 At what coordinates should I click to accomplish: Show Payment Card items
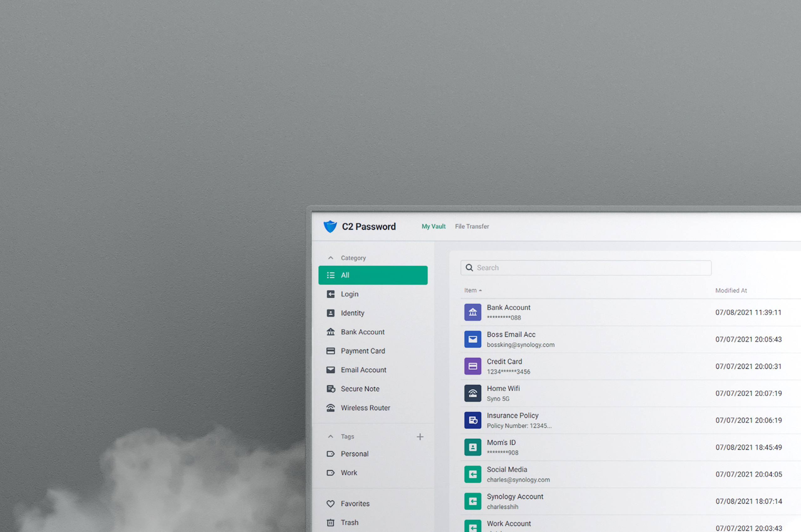point(363,351)
